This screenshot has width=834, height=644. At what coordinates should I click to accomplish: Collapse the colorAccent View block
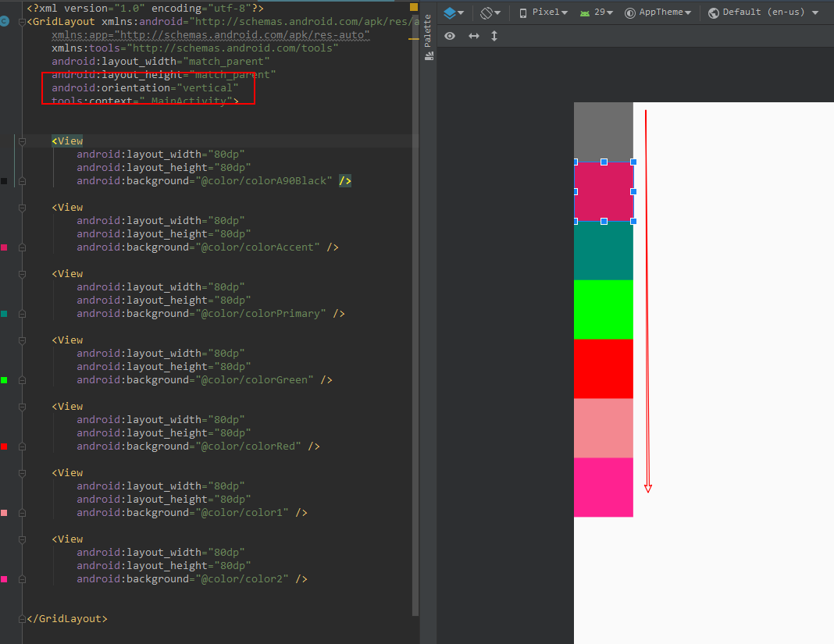tap(23, 208)
